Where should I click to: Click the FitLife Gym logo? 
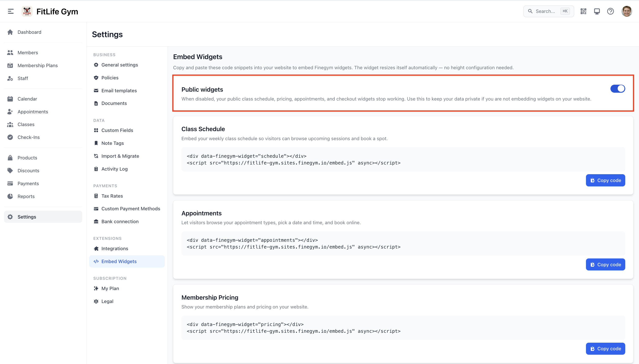(x=27, y=11)
